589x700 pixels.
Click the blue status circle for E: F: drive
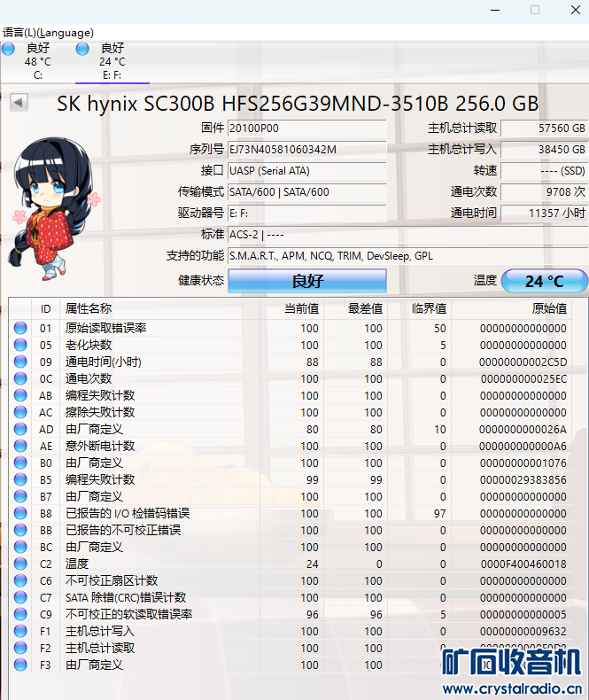(82, 49)
